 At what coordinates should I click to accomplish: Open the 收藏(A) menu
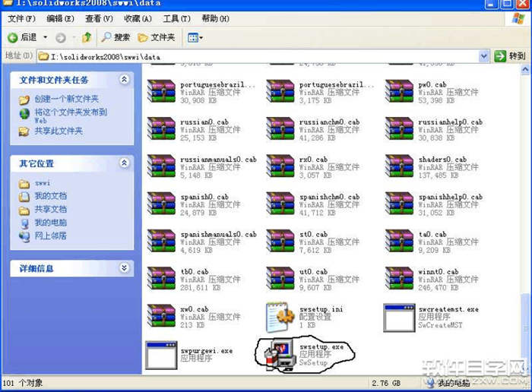(x=138, y=18)
